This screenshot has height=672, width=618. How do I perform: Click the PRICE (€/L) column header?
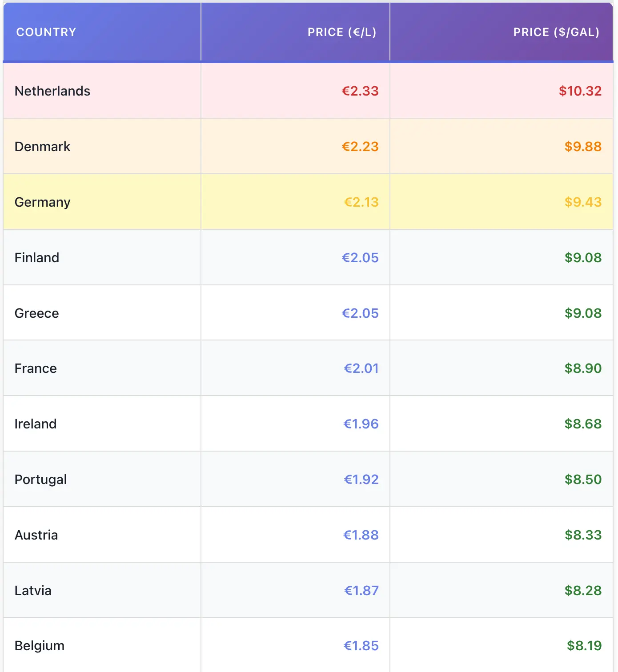[341, 32]
